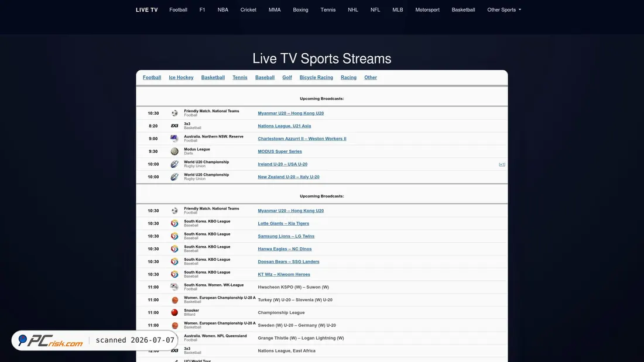The image size is (644, 362).
Task: Go to Football in top navigation
Action: (x=178, y=10)
